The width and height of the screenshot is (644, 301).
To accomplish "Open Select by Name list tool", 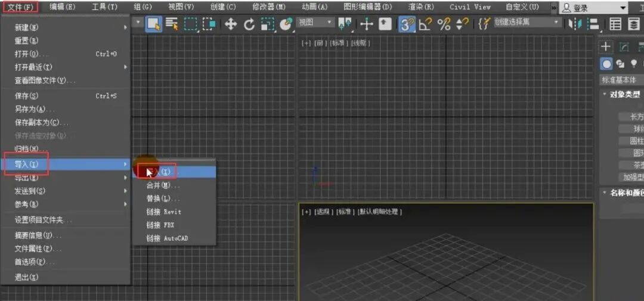I will coord(171,24).
